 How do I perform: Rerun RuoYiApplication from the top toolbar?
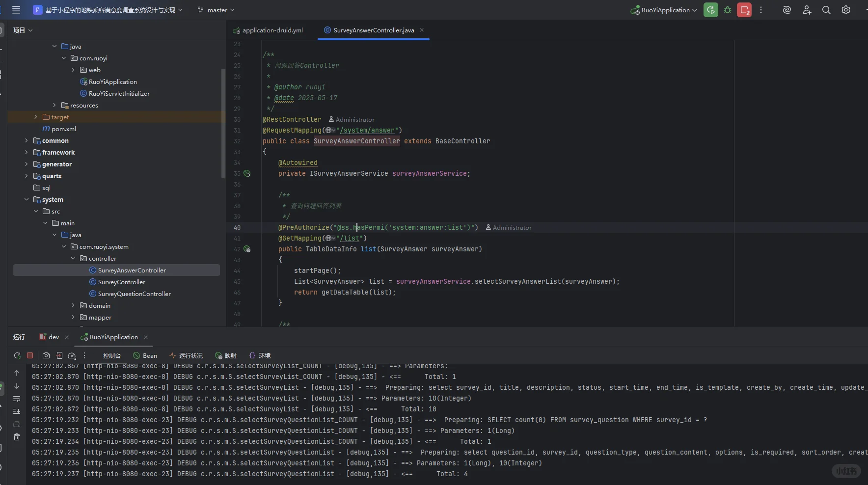(710, 10)
